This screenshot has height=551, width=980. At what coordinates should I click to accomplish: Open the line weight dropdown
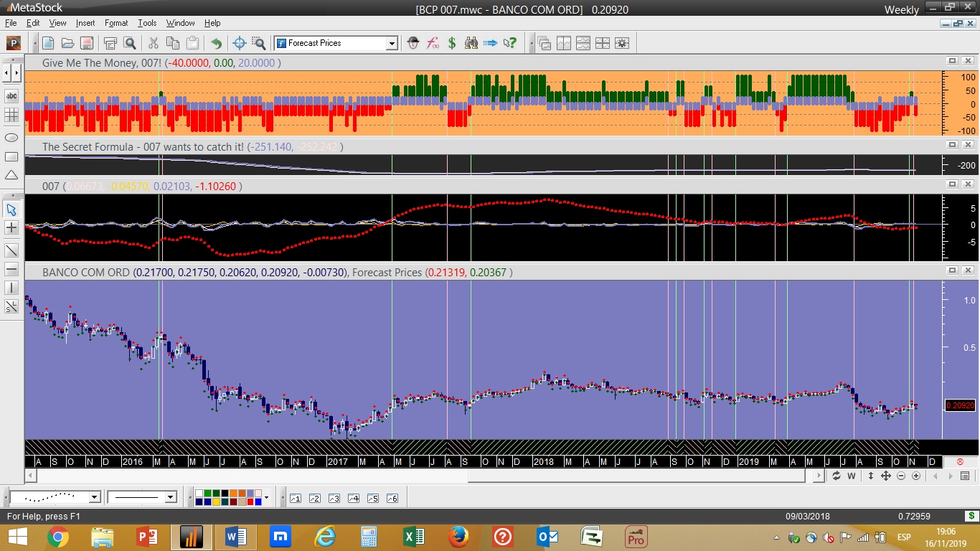170,497
